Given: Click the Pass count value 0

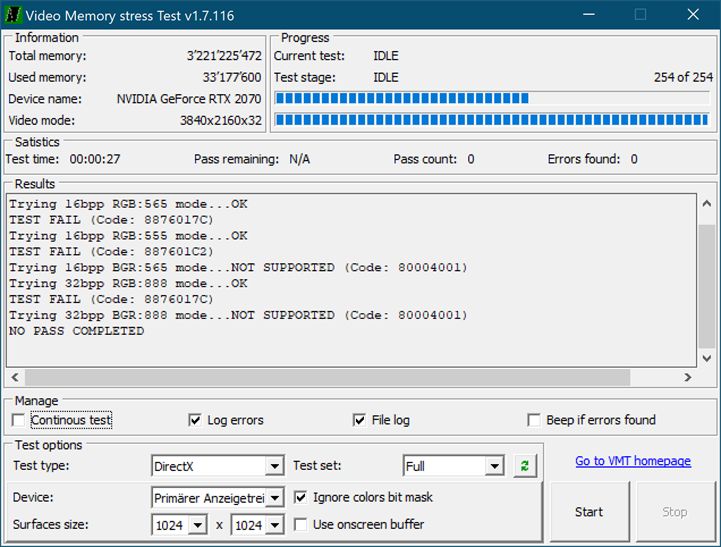Looking at the screenshot, I should click(x=471, y=159).
